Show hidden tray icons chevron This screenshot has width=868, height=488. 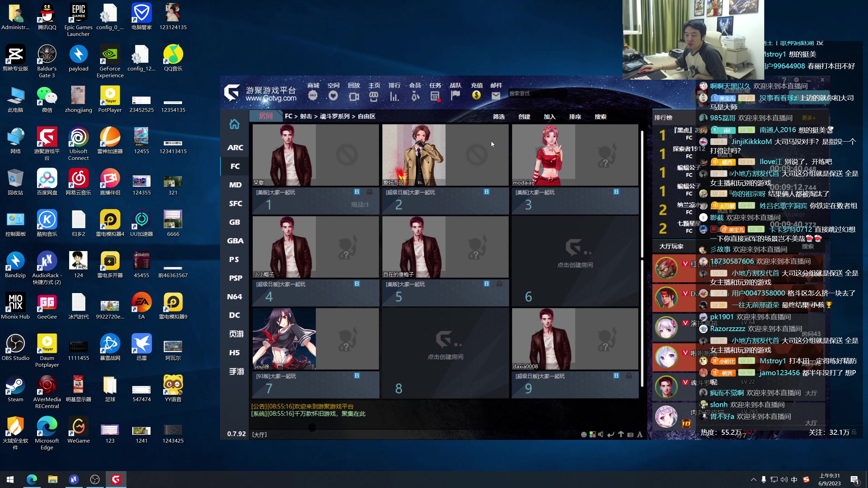[x=753, y=479]
